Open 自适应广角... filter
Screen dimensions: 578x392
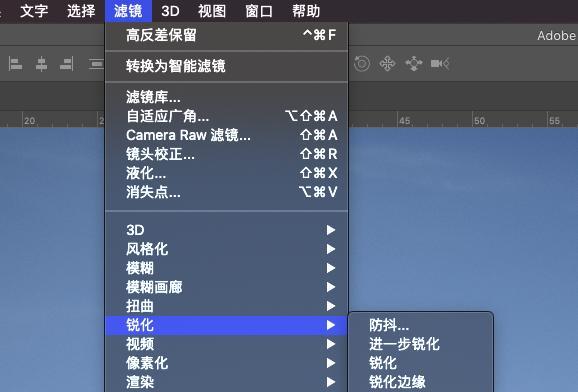coord(227,116)
